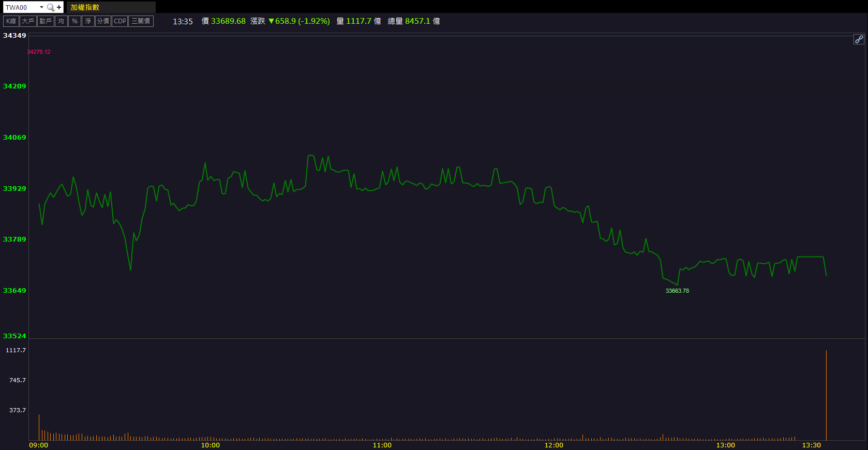Toggle the 散戶 indicator button
The width and height of the screenshot is (868, 450).
pos(46,21)
